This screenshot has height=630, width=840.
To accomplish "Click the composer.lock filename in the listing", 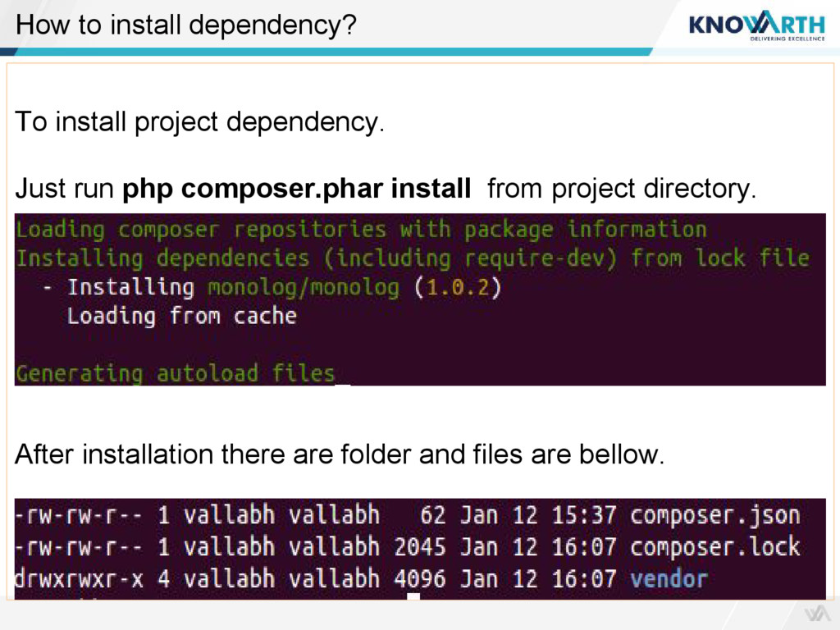I will pos(714,547).
